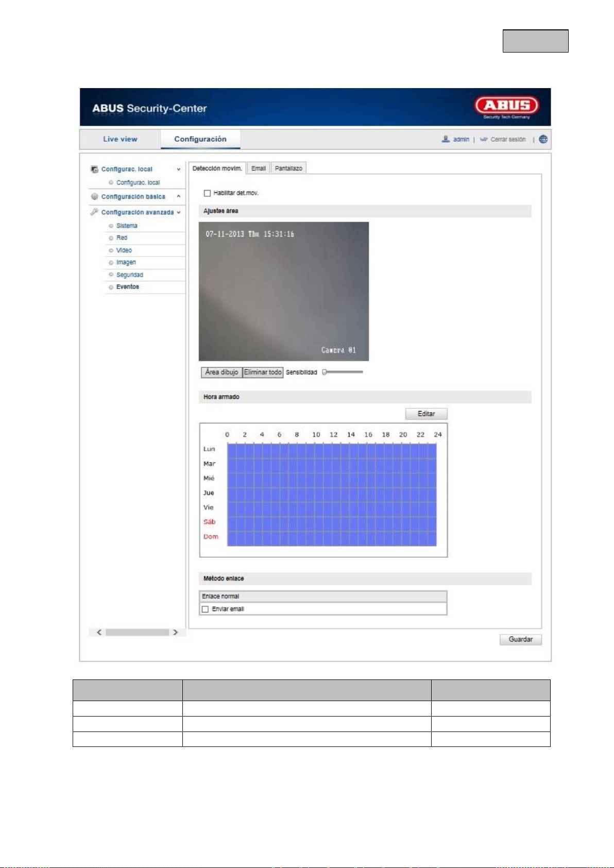Image resolution: width=614 pixels, height=868 pixels.
Task: Collapse the Configuración avanzada section
Action: (179, 212)
